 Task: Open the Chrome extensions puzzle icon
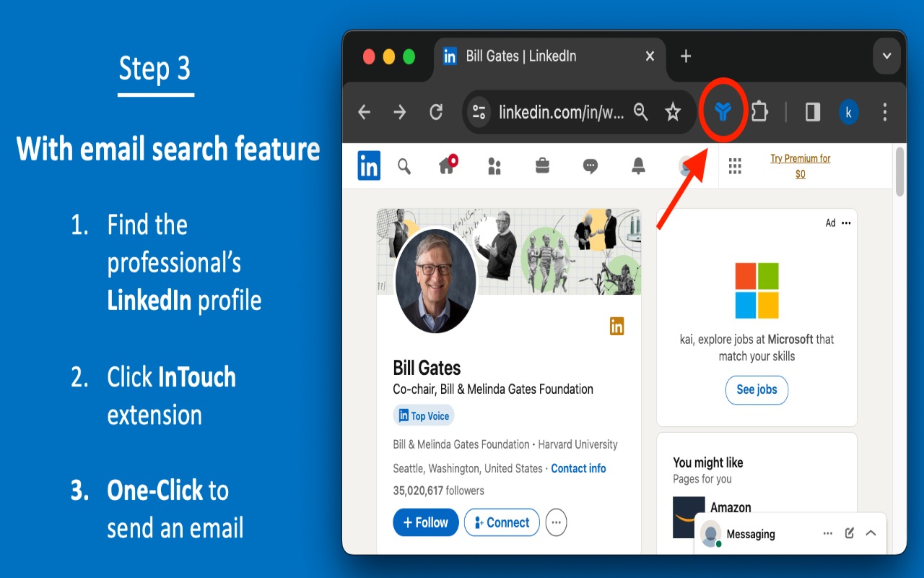pyautogui.click(x=759, y=111)
